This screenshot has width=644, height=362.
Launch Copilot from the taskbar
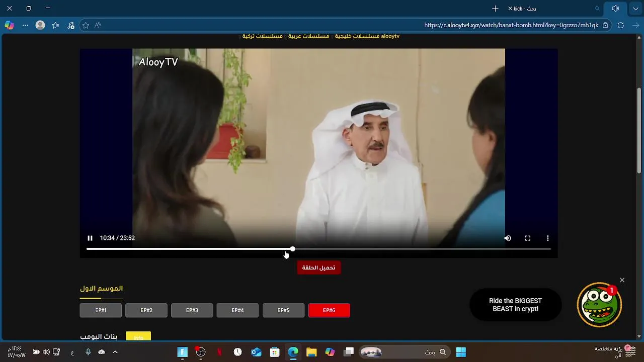(330, 352)
